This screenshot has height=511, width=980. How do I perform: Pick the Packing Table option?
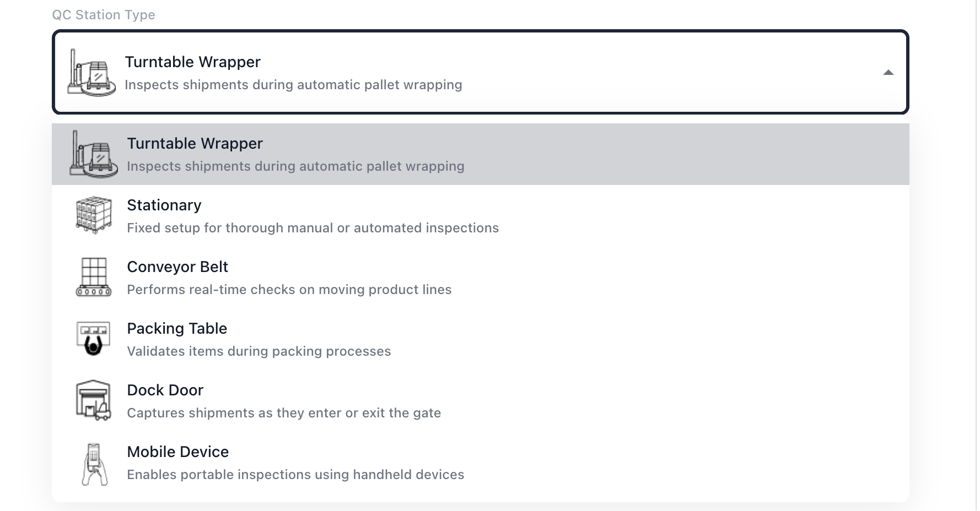pos(176,329)
